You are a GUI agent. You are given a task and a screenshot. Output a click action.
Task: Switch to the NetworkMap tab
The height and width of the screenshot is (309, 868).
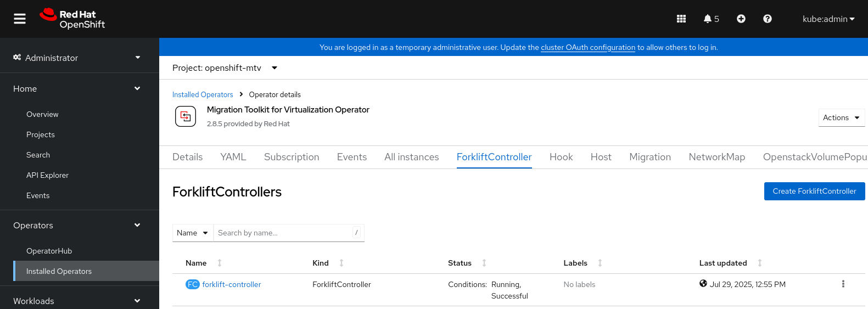716,157
